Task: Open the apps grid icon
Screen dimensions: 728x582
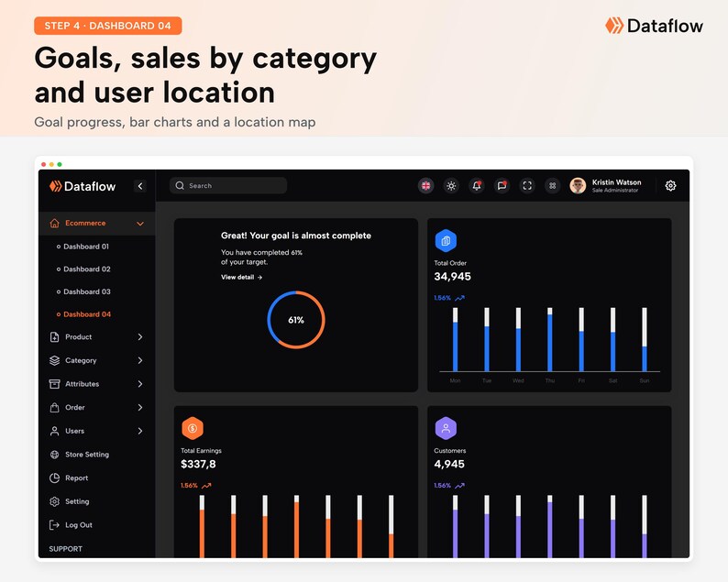Action: [x=553, y=186]
